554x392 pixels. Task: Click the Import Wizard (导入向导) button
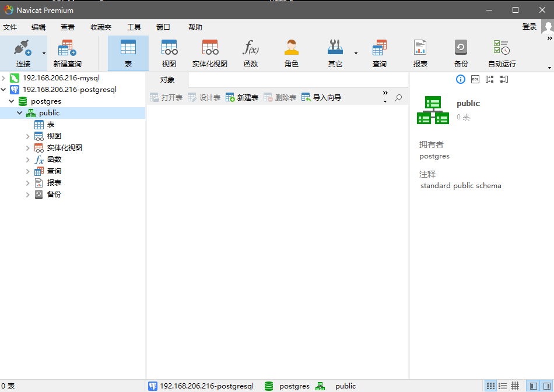click(321, 98)
